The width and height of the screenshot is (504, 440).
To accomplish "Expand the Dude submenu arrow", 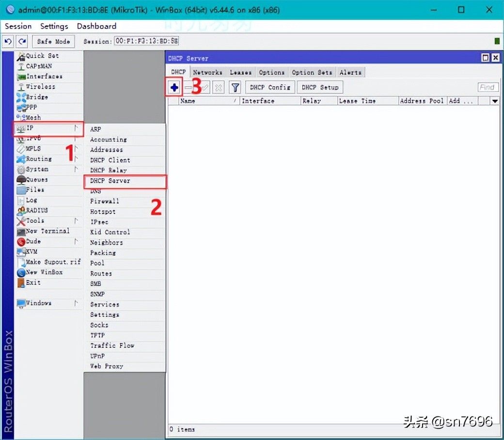I will 76,241.
